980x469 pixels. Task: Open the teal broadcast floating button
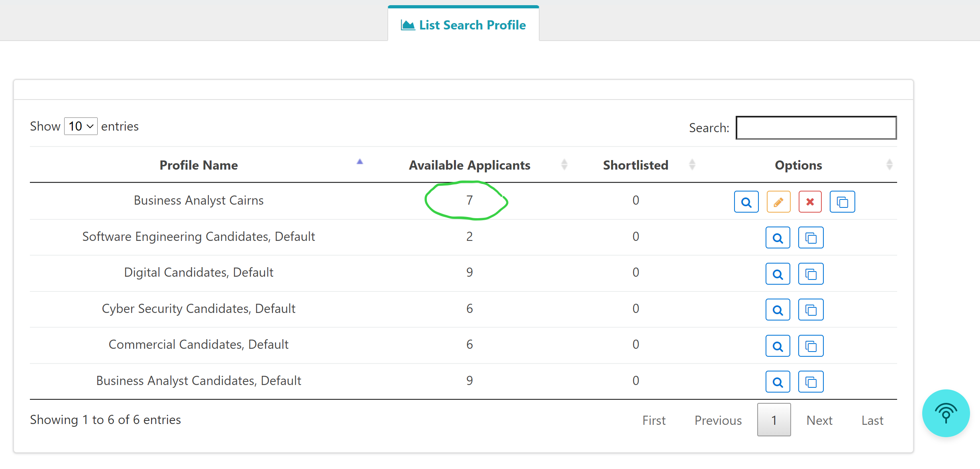[945, 413]
